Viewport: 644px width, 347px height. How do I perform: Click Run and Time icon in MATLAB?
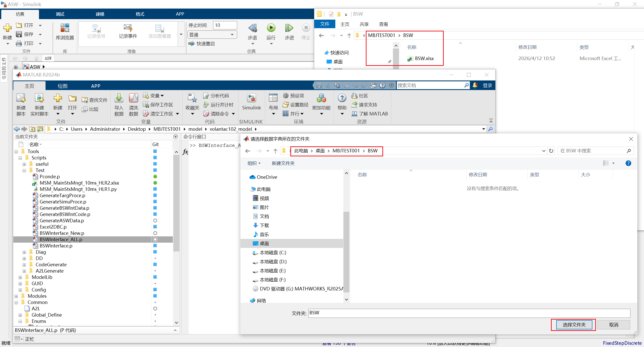(206, 105)
